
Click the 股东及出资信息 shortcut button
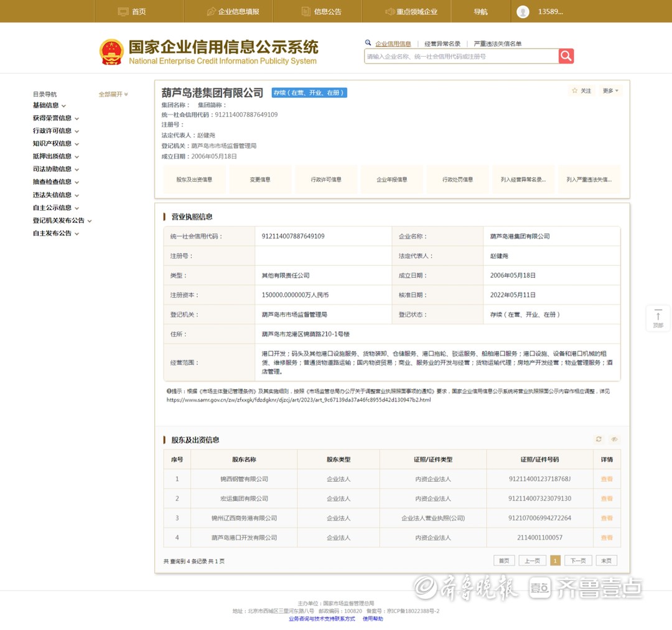point(194,179)
